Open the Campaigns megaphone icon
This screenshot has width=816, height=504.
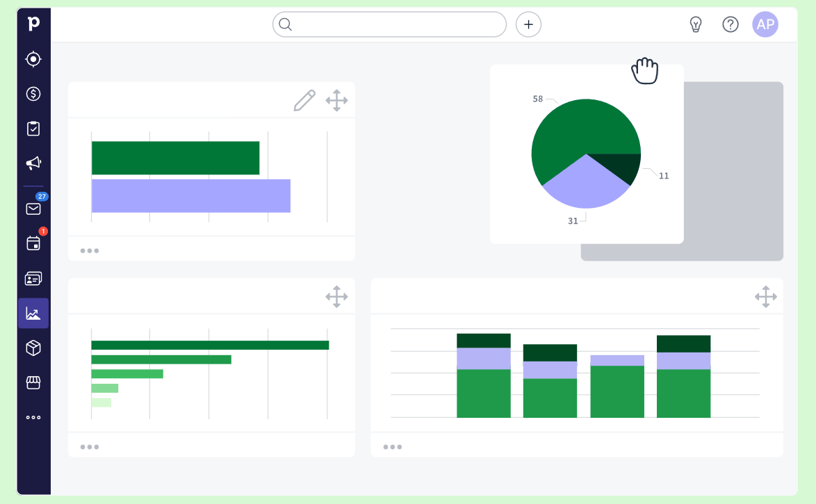tap(33, 163)
